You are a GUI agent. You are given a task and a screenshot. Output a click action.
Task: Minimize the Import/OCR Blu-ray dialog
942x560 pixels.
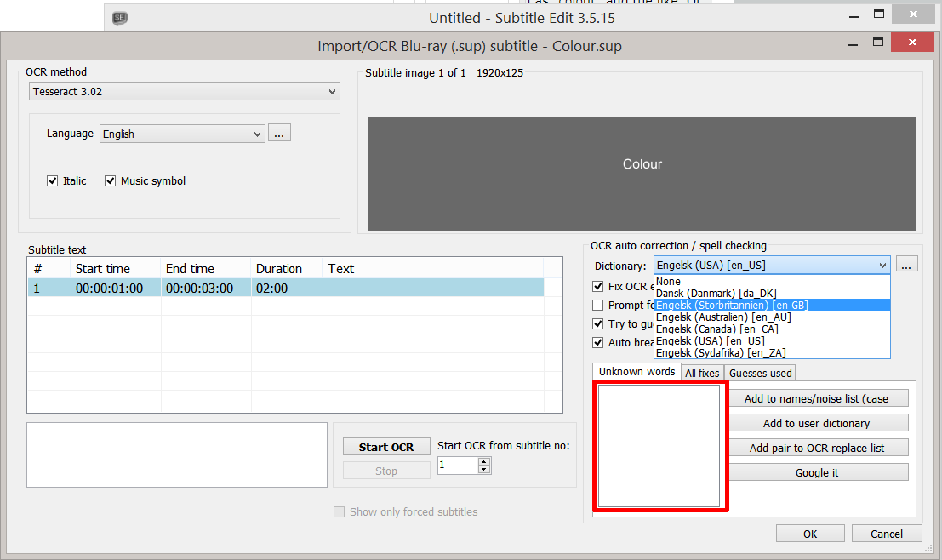(853, 44)
